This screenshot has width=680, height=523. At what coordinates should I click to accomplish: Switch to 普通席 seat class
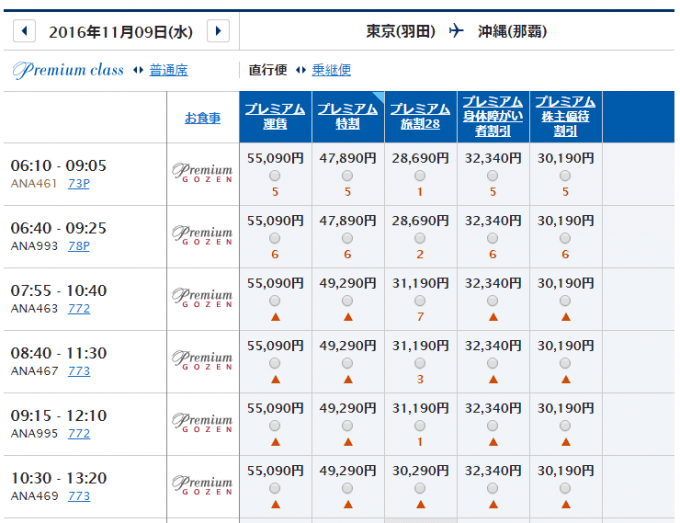[x=169, y=70]
